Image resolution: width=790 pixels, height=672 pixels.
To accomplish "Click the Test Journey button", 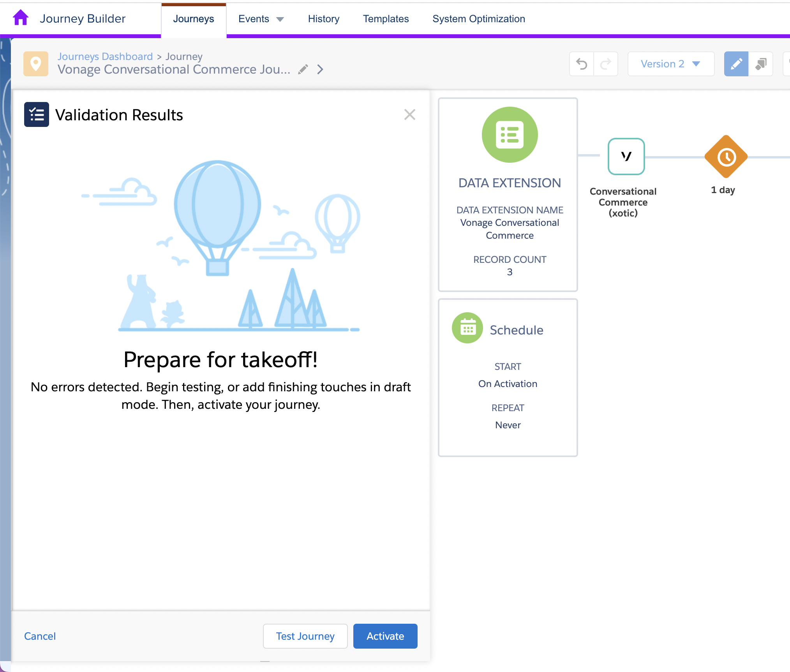I will 305,636.
